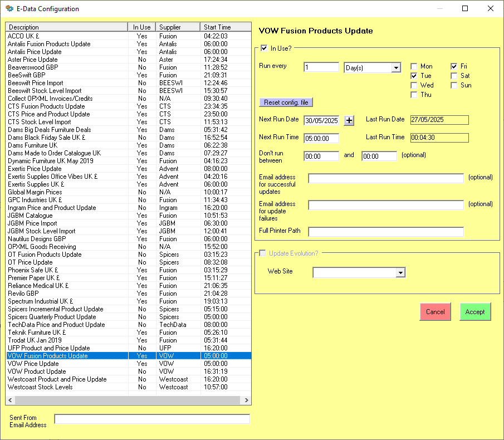Screen dimensions: 504x440
Task: Click the first Don't run between time field
Action: (321, 156)
